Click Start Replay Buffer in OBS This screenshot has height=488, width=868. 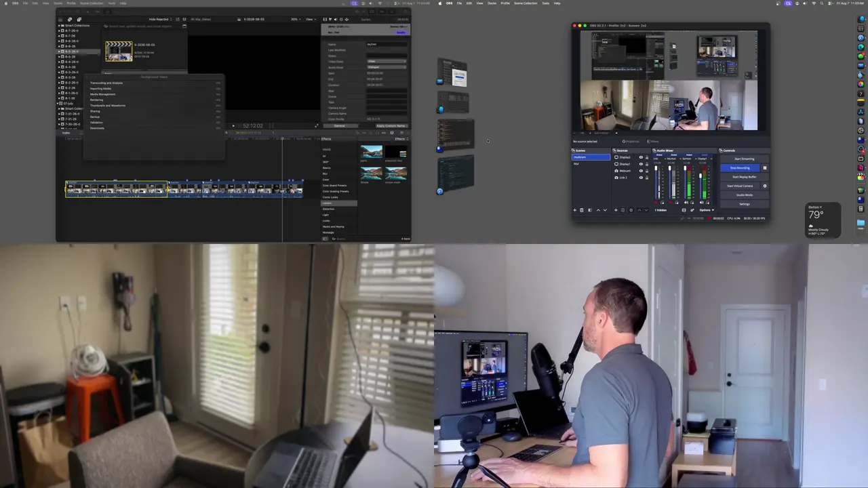745,177
